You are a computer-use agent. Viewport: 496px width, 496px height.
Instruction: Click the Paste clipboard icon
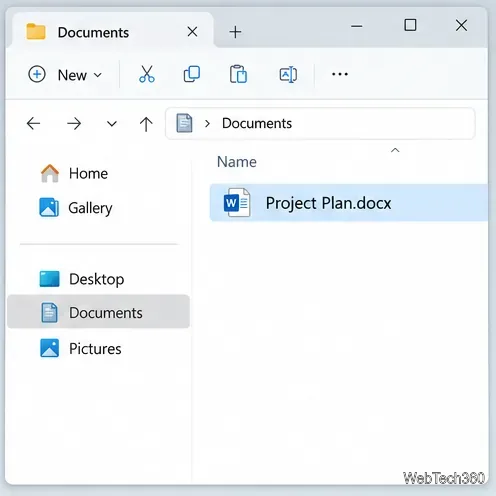[x=238, y=74]
